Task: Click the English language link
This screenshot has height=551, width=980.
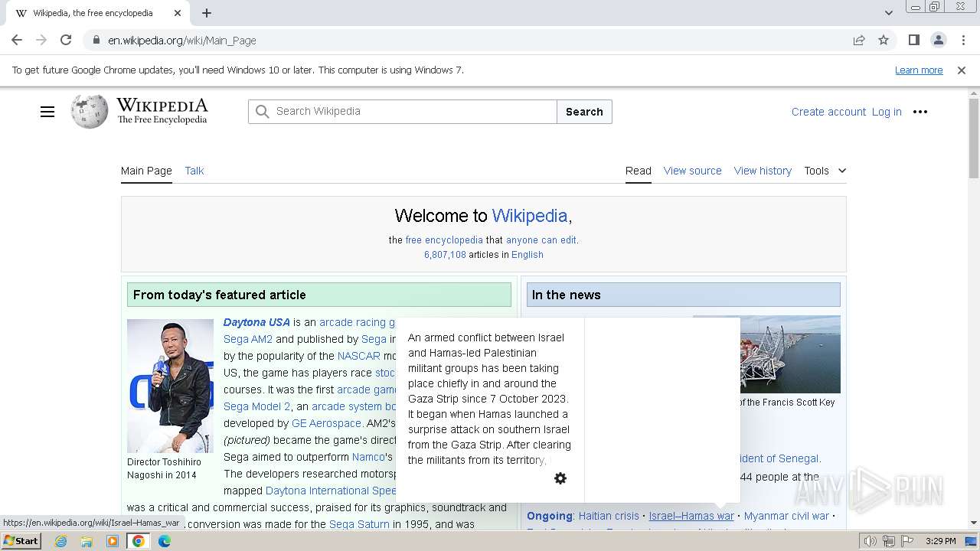Action: [528, 255]
